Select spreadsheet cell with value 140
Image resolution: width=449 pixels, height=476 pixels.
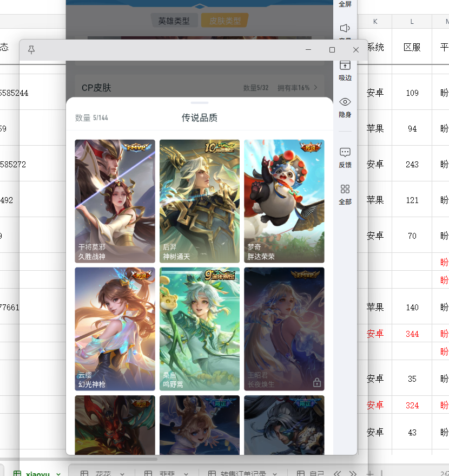[x=412, y=308]
